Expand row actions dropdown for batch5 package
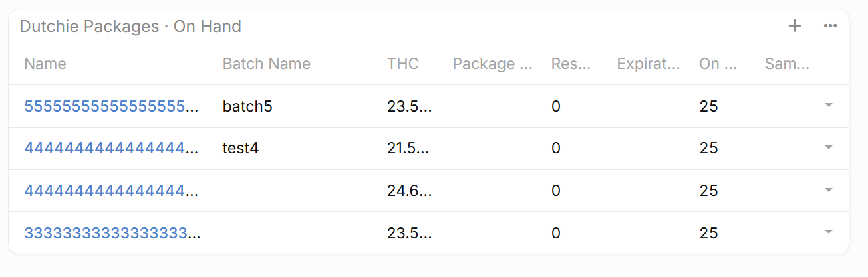 pos(828,106)
